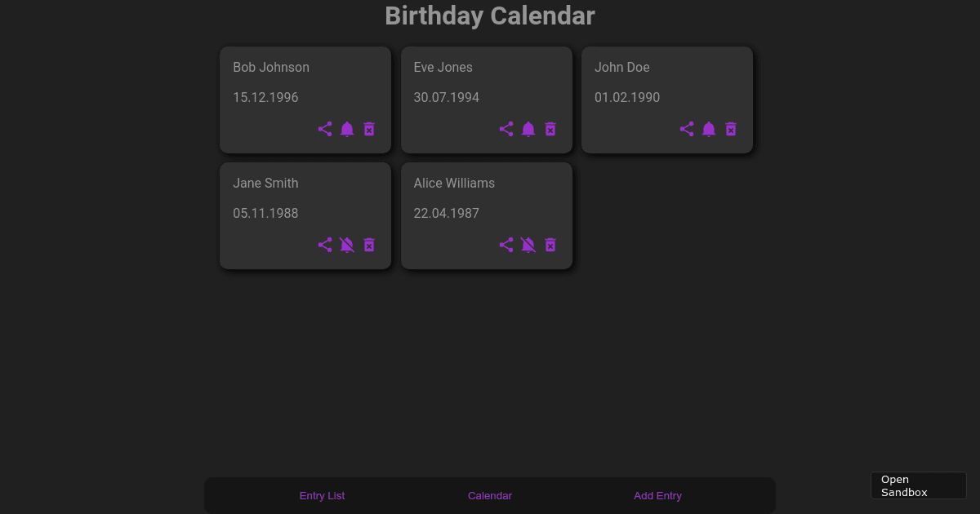This screenshot has height=514, width=980.
Task: Delete Alice Williams's entry
Action: point(550,245)
